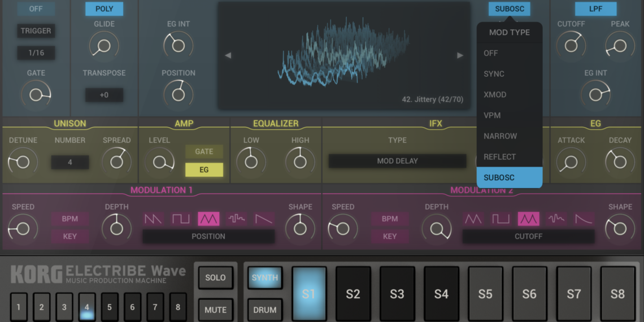Select synth pad S4
This screenshot has height=322, width=644.
[x=442, y=294]
